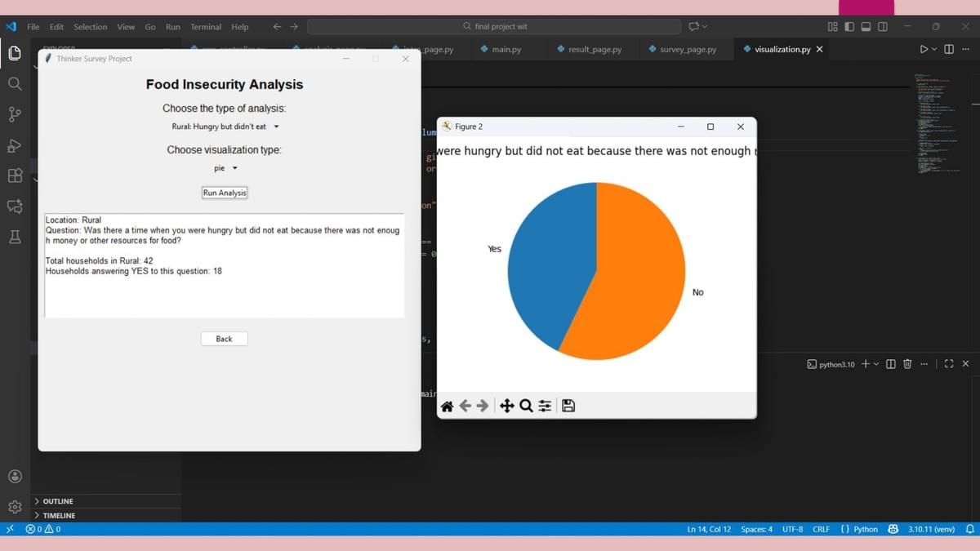Open the Go menu
This screenshot has width=980, height=551.
(x=150, y=27)
